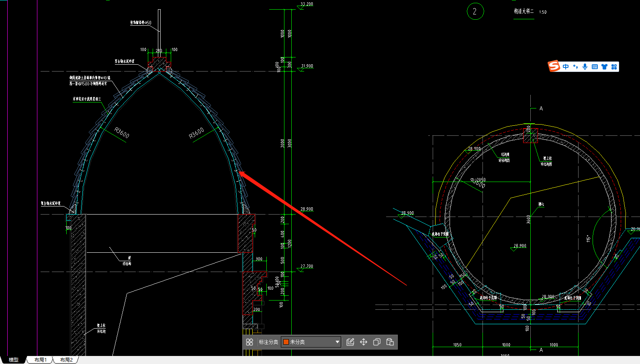This screenshot has width=640, height=364.
Task: Open the IME toolbox grid icon
Action: coord(614,67)
